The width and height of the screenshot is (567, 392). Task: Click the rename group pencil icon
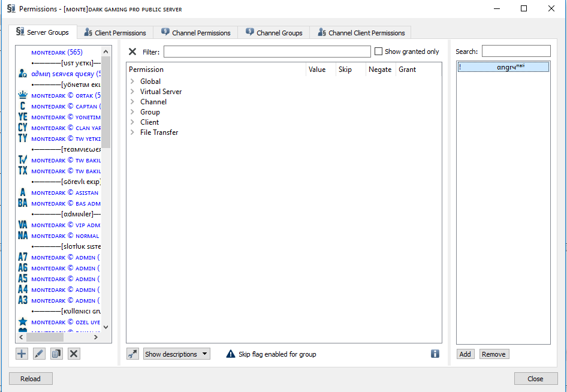[x=39, y=354]
